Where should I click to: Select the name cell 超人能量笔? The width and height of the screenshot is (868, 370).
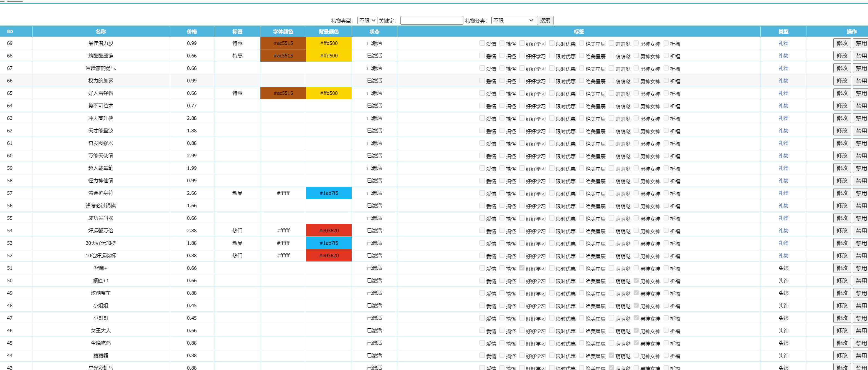pos(101,168)
